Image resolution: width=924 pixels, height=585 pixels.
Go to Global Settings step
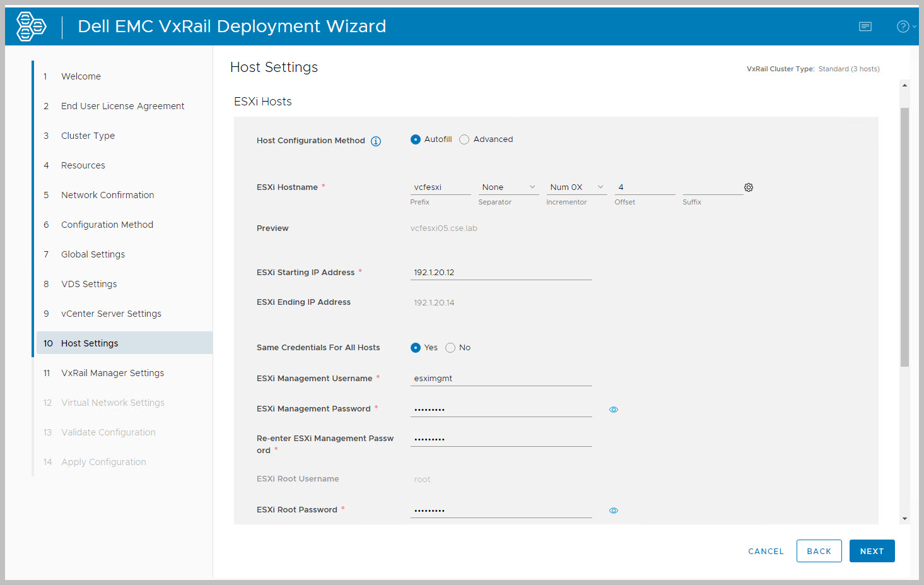click(x=93, y=254)
